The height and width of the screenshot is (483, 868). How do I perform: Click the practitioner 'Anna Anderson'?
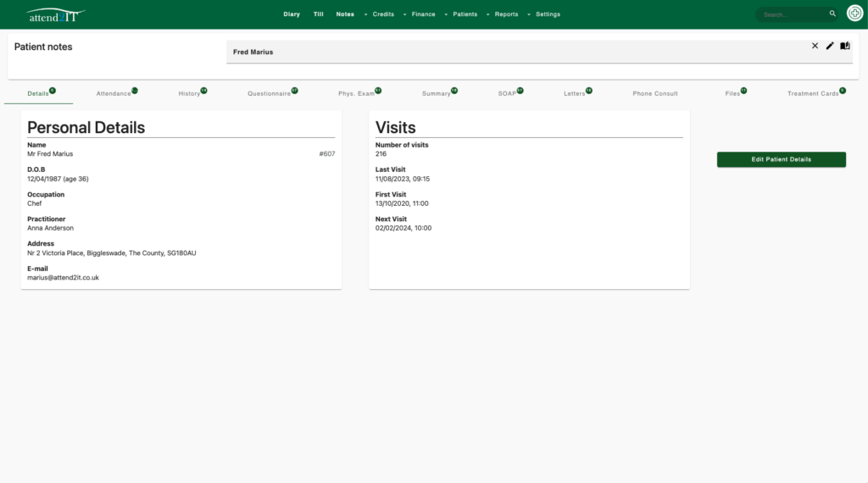[x=50, y=228]
